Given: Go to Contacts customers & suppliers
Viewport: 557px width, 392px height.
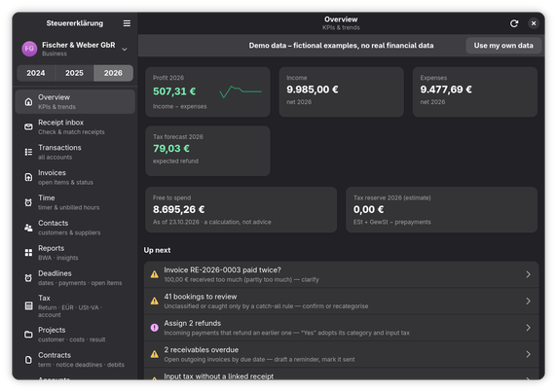Looking at the screenshot, I should click(x=75, y=228).
